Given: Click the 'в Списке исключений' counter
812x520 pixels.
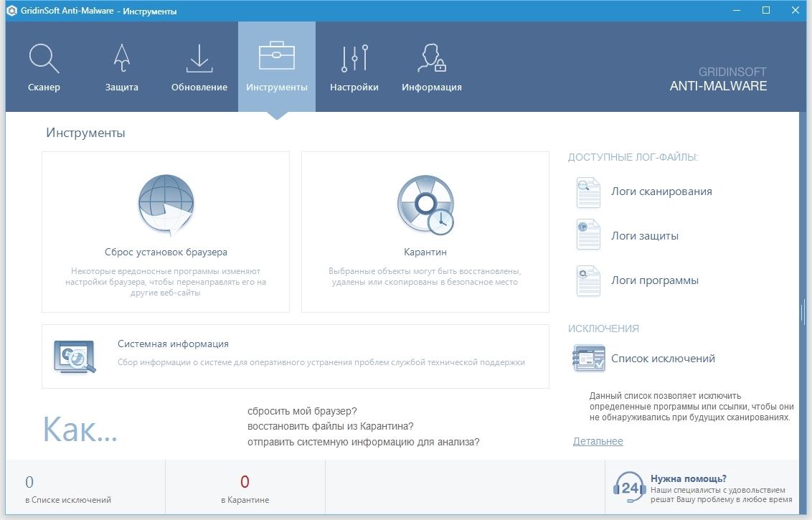Looking at the screenshot, I should 68,488.
